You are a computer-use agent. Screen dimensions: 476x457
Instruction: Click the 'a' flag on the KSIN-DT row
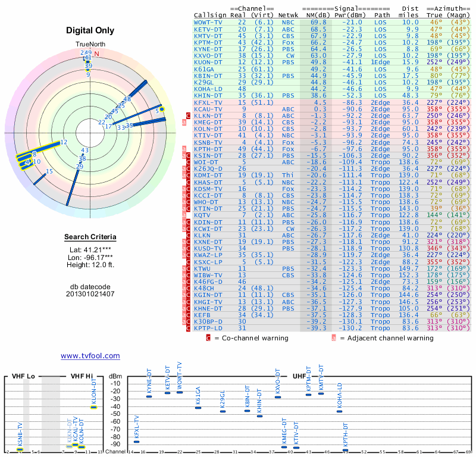pos(184,155)
